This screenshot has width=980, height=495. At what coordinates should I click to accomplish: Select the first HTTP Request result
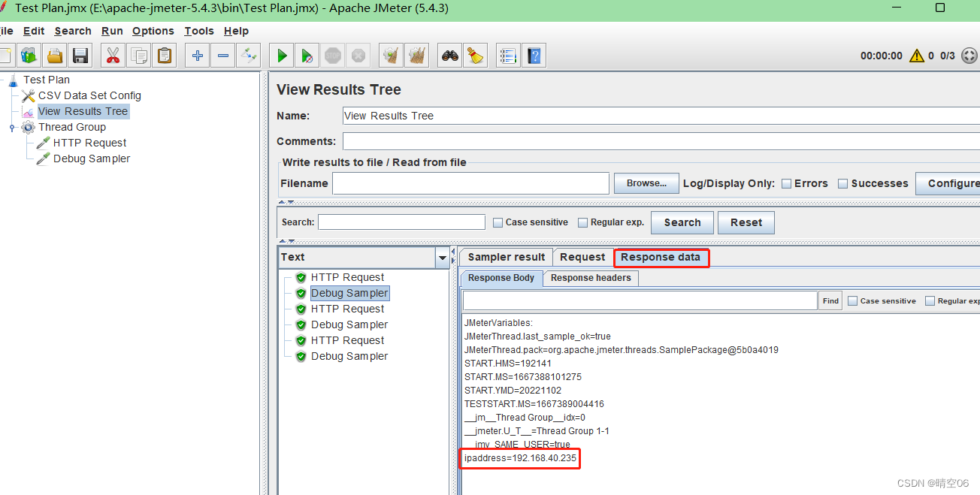347,277
